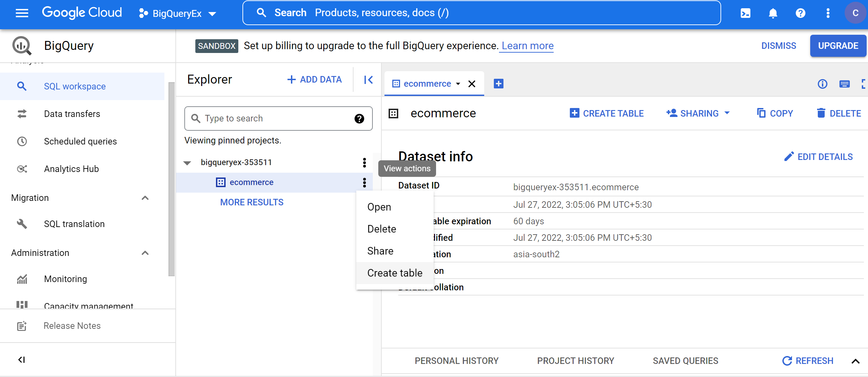The image size is (868, 377).
Task: Open view actions for ecommerce dataset
Action: coord(365,182)
